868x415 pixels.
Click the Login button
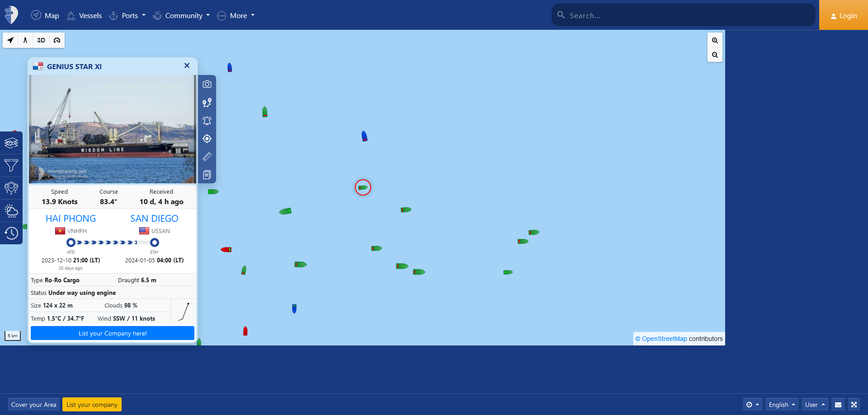tap(844, 15)
